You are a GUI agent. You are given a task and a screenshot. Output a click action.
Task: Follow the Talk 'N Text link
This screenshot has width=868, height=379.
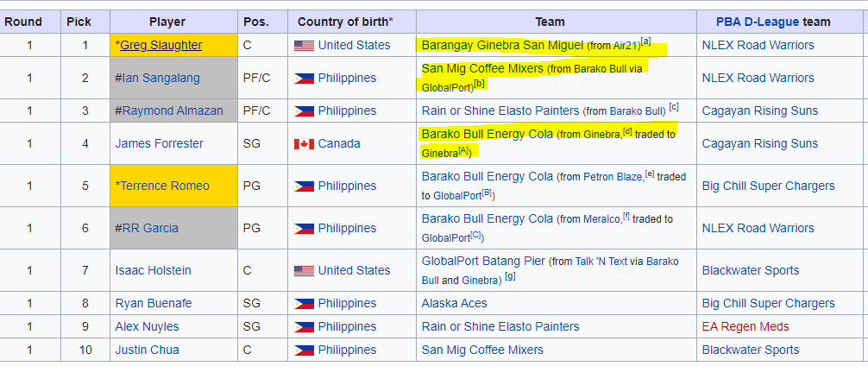(601, 262)
